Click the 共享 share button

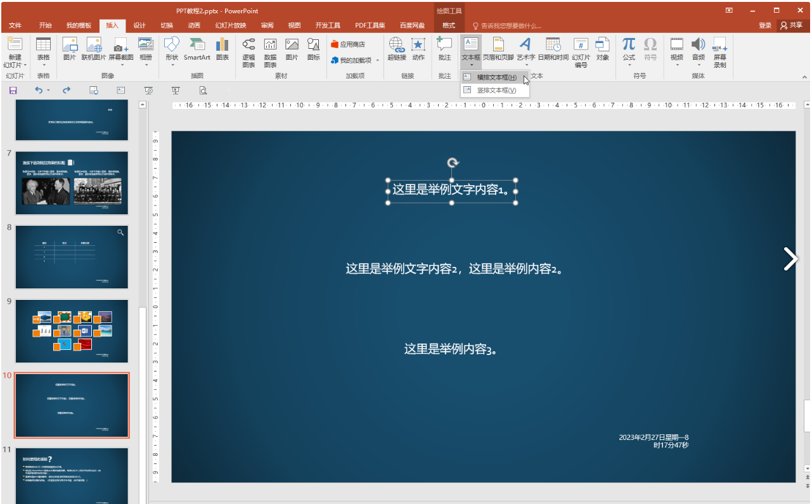[x=792, y=25]
